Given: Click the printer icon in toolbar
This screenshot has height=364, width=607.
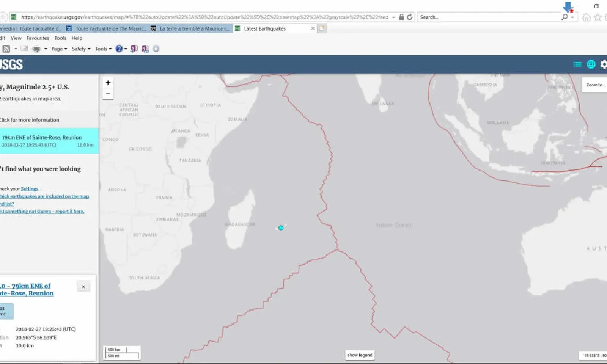Looking at the screenshot, I should (x=36, y=49).
